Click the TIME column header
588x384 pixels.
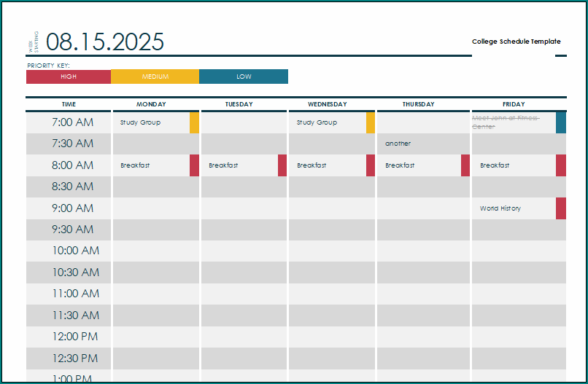click(x=69, y=104)
